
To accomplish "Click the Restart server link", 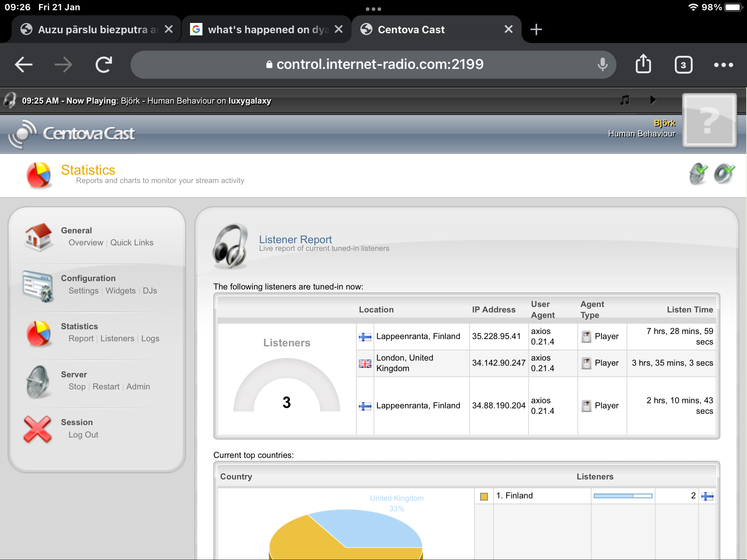I will 106,387.
